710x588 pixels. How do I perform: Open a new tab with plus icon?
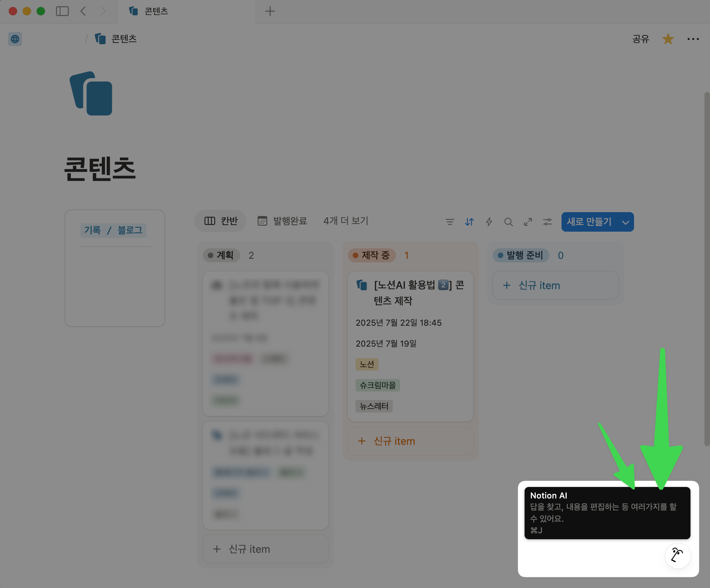(270, 11)
